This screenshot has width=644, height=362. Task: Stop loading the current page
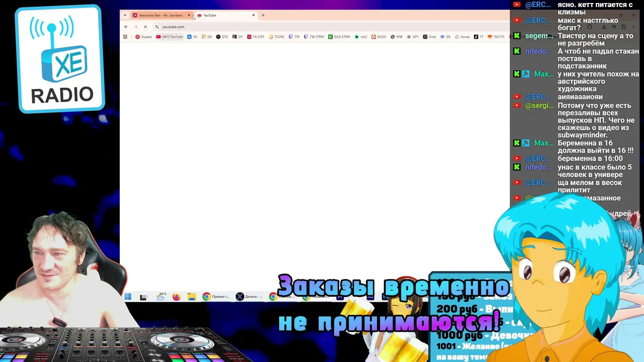[x=145, y=27]
